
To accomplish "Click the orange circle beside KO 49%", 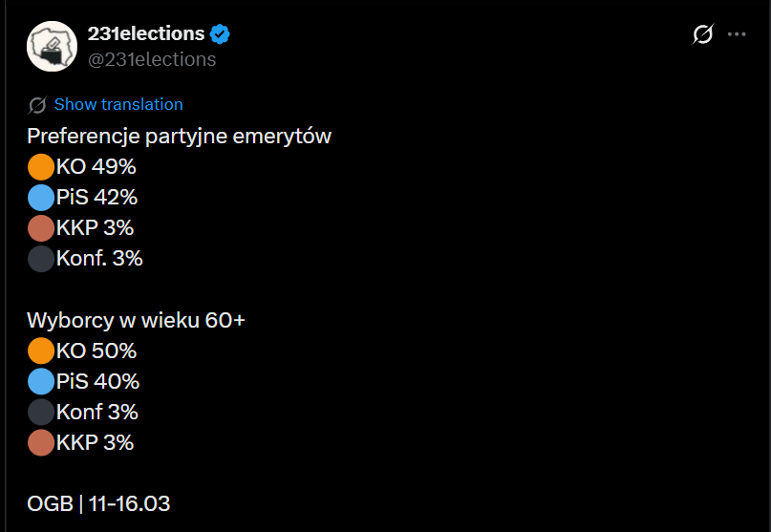I will tap(41, 167).
